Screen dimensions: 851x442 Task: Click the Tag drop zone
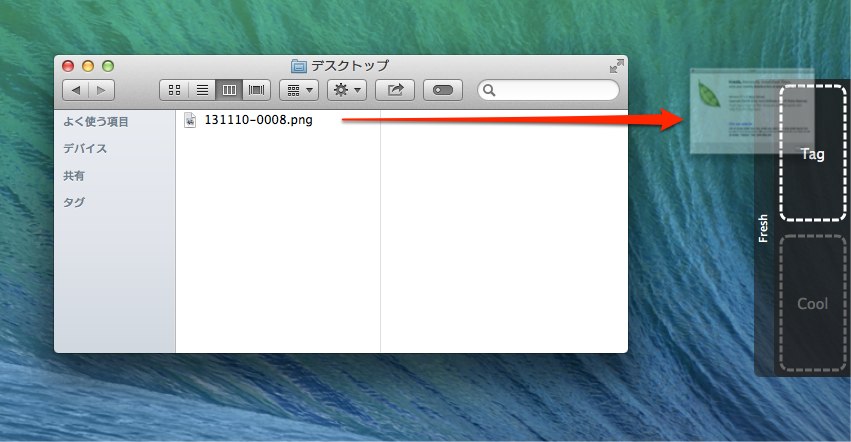coord(812,153)
